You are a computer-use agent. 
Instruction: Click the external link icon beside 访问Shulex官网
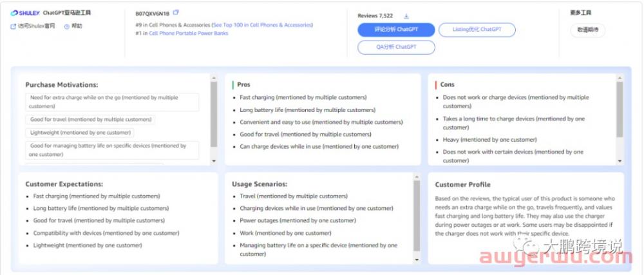tap(14, 26)
